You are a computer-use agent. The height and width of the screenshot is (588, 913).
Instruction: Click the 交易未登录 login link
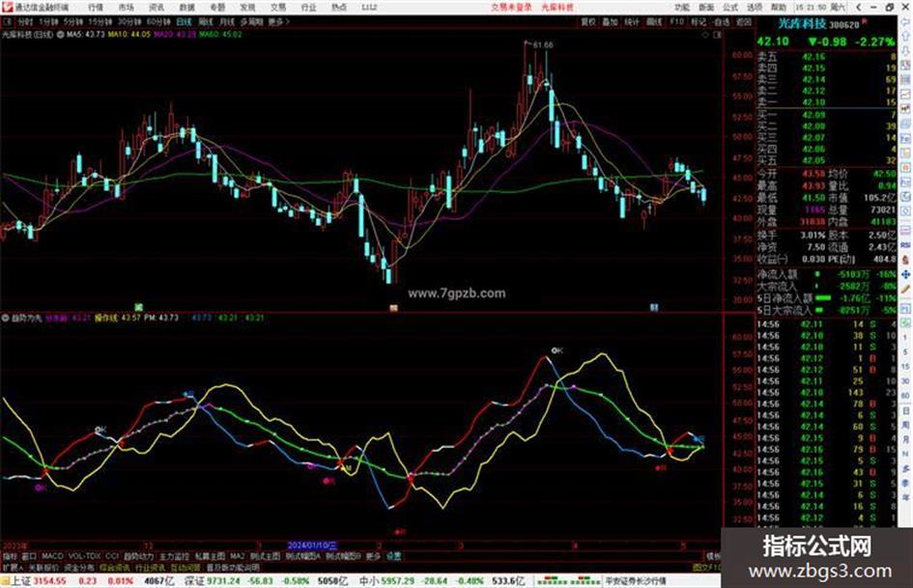pos(511,8)
